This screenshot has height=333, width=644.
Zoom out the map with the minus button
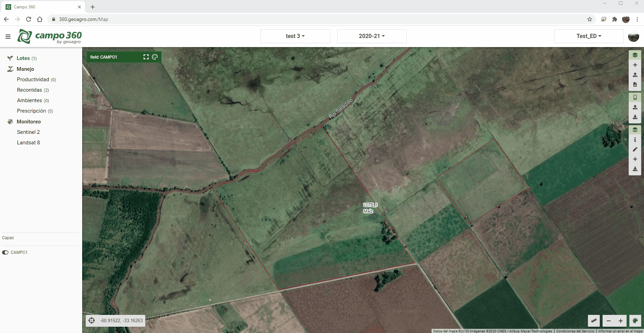(608, 321)
